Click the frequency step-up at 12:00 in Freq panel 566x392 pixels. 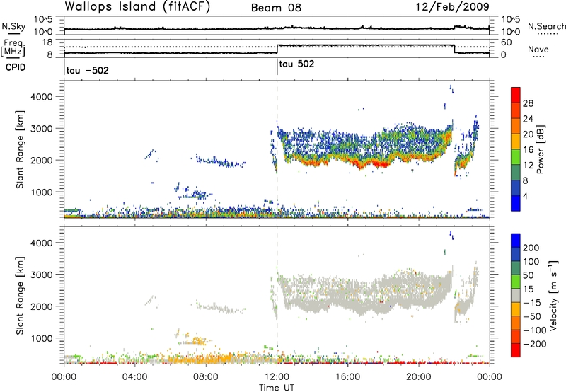coord(277,49)
